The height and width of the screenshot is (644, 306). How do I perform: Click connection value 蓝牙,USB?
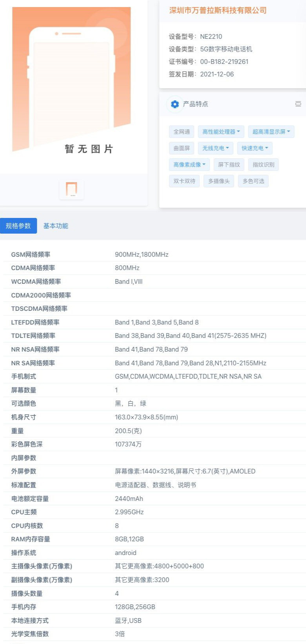point(128,620)
